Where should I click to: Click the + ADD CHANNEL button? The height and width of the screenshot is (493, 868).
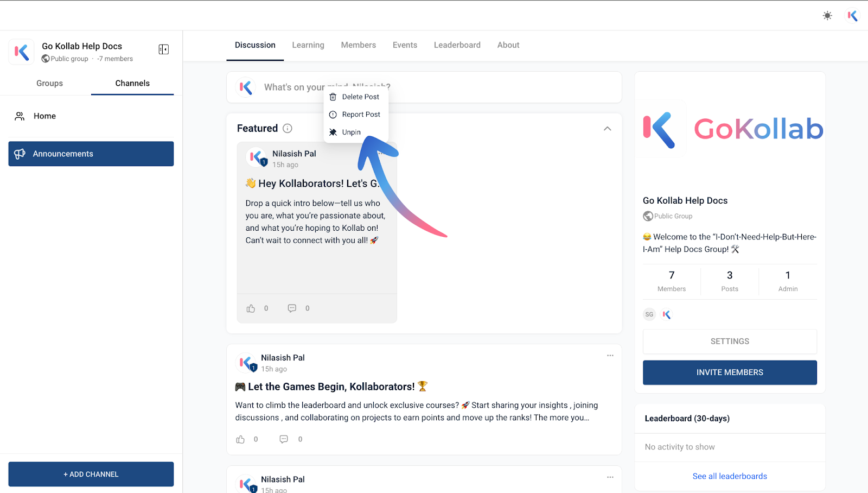[x=91, y=474]
